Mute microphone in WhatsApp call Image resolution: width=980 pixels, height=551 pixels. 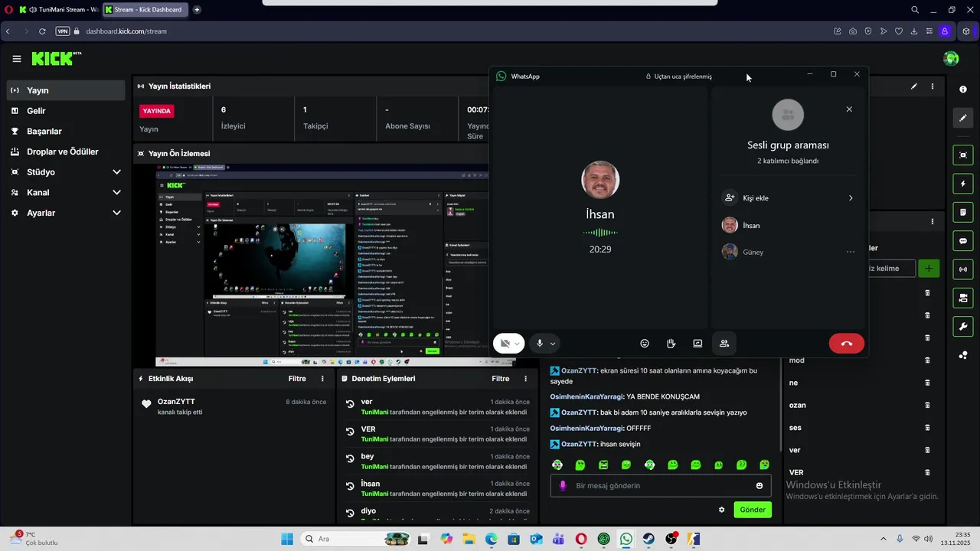pos(540,344)
